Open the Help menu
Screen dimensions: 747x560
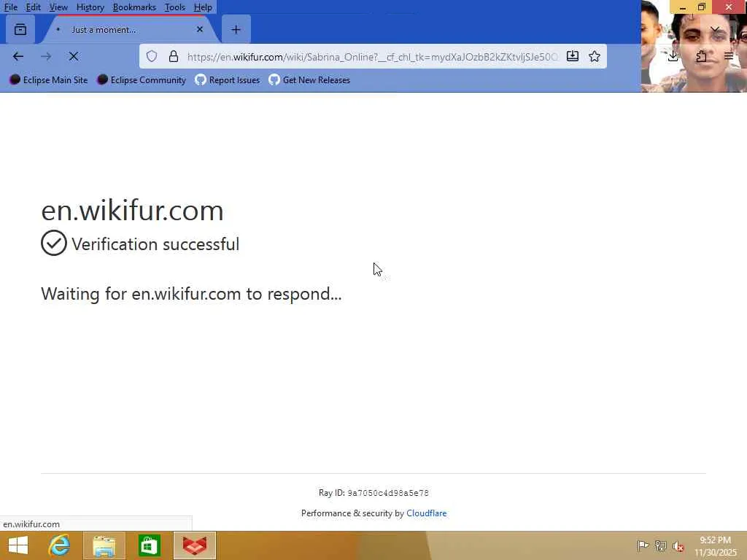coord(203,7)
